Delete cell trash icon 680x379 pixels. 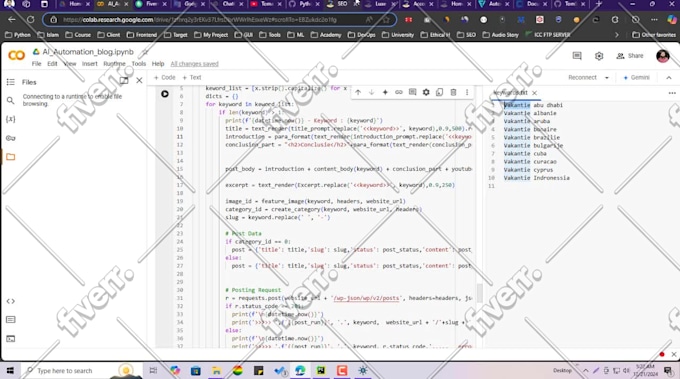pos(453,92)
